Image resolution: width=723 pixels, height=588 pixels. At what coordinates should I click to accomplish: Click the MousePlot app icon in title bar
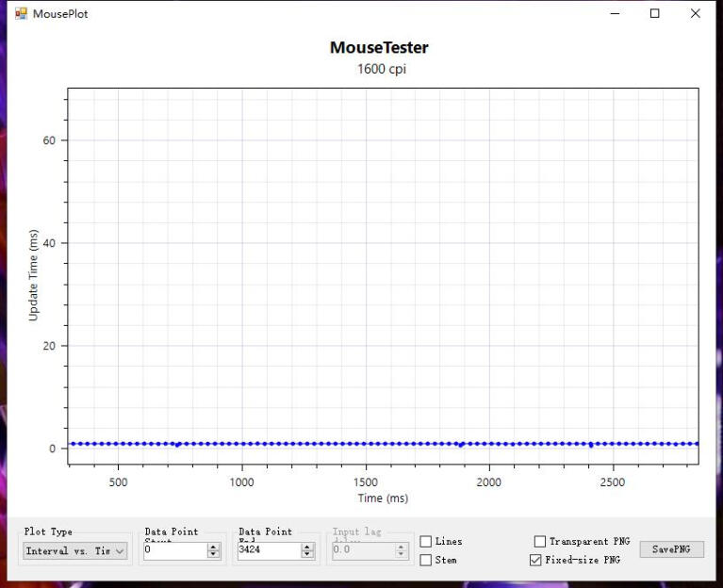tap(22, 13)
